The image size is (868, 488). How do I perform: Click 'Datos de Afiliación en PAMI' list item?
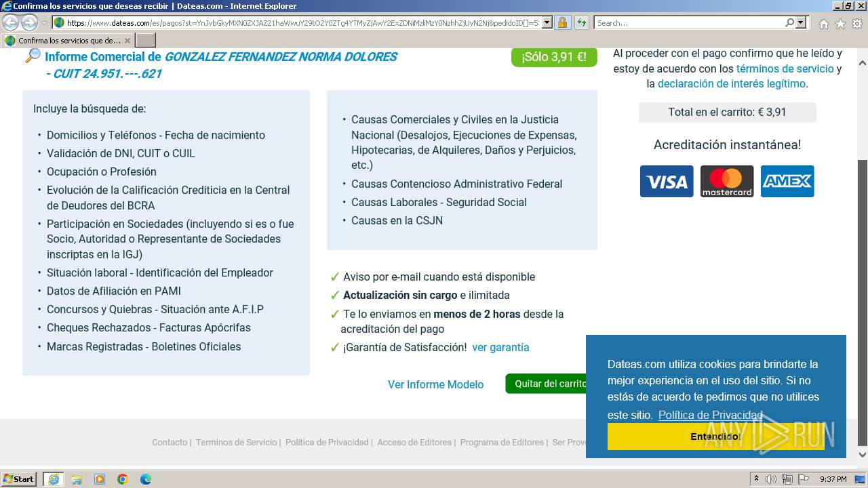(x=114, y=291)
